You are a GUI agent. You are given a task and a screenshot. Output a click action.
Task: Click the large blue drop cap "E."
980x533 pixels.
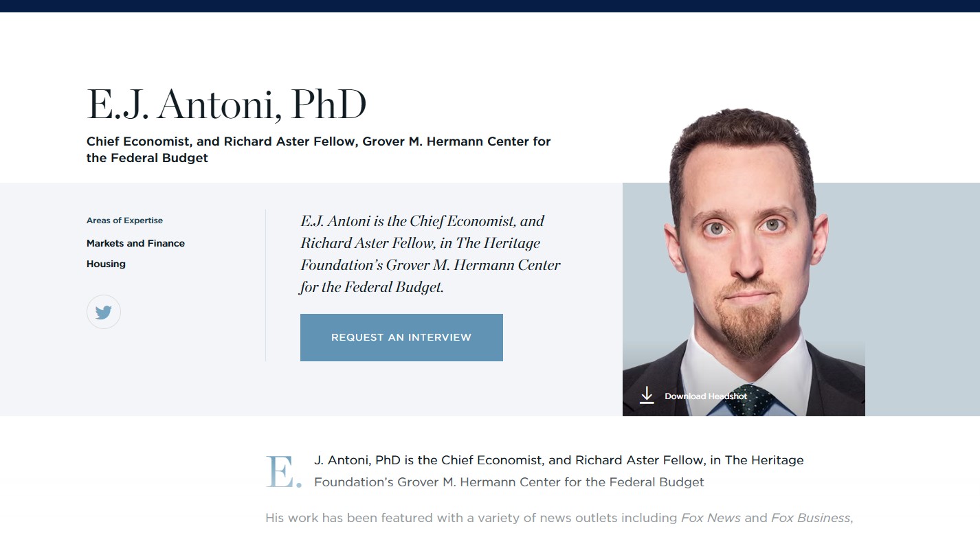[282, 471]
